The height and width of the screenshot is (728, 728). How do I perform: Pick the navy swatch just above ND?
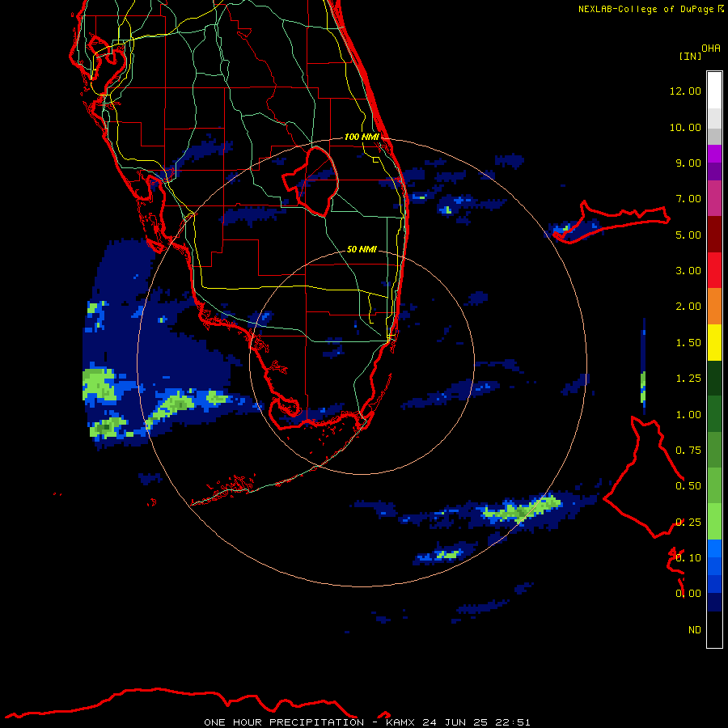[714, 603]
